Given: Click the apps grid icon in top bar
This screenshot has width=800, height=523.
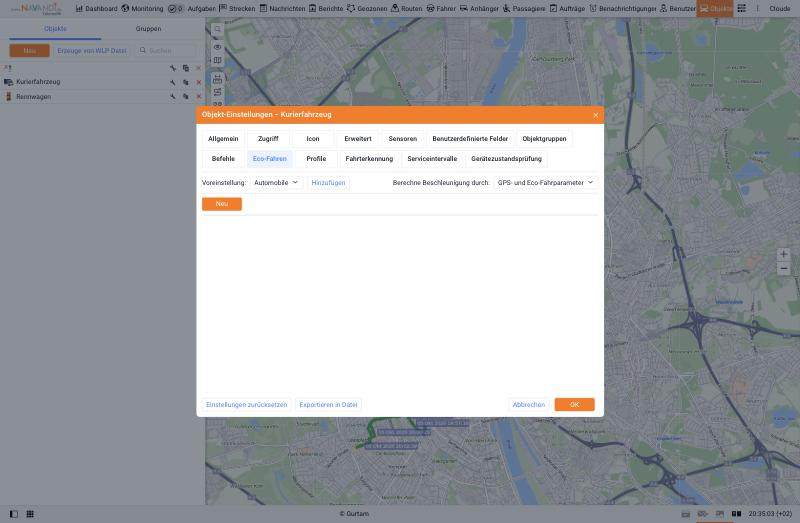Looking at the screenshot, I should point(741,8).
